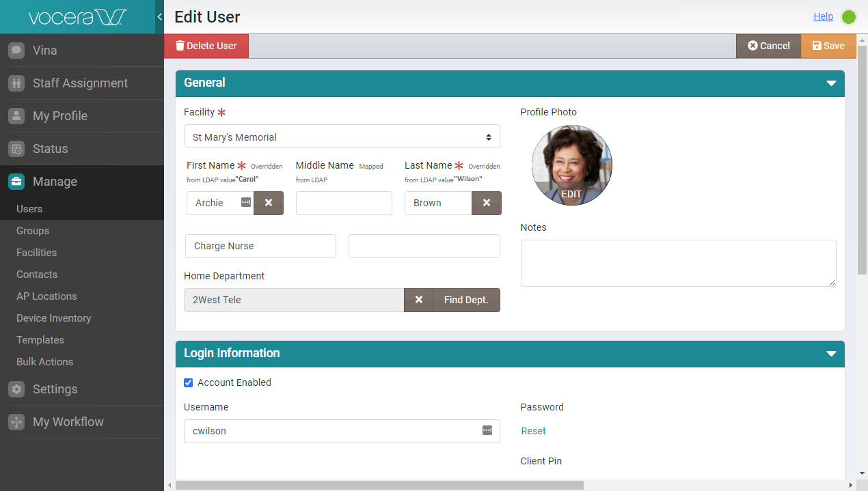868x491 pixels.
Task: Click the Save button
Action: click(828, 46)
